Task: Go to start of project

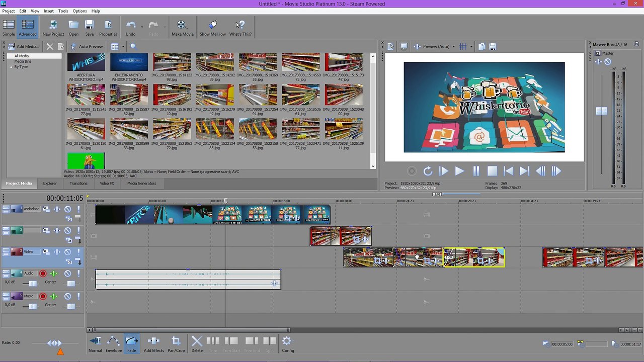Action: coord(508,171)
